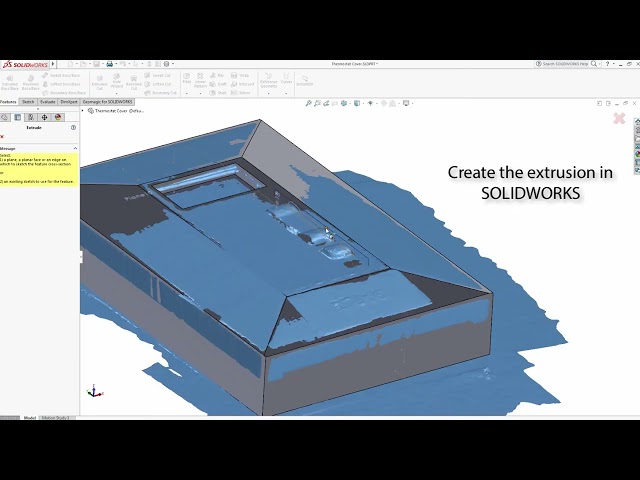Open Reference Geometry dropdown arrow
This screenshot has height=480, width=640.
[269, 93]
